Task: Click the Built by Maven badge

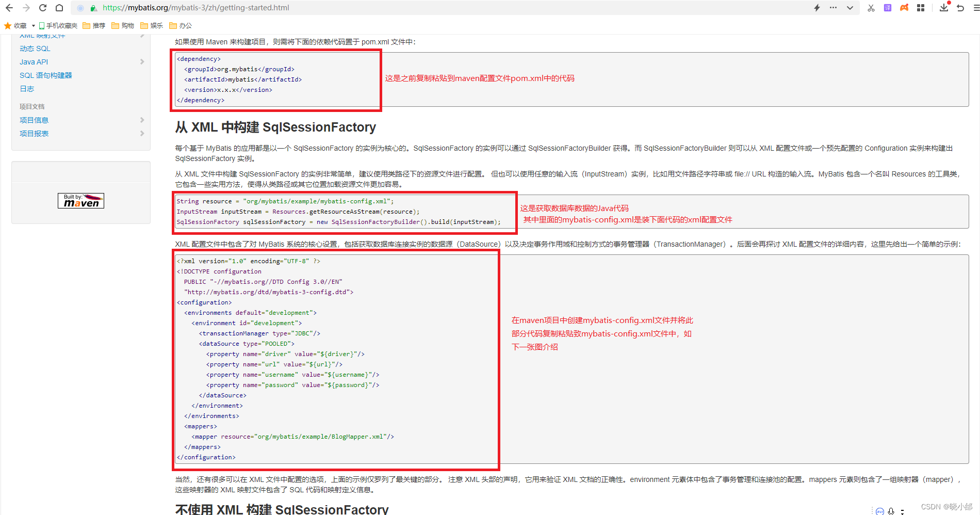Action: (81, 201)
